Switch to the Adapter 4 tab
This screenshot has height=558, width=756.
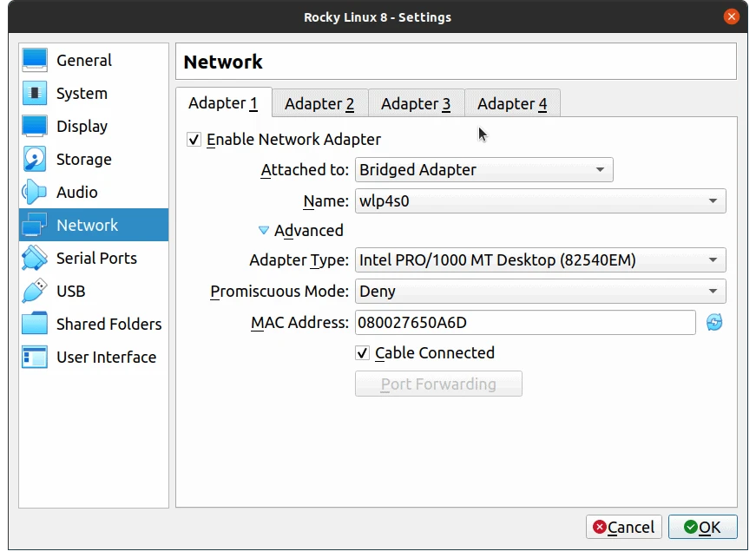click(x=512, y=102)
